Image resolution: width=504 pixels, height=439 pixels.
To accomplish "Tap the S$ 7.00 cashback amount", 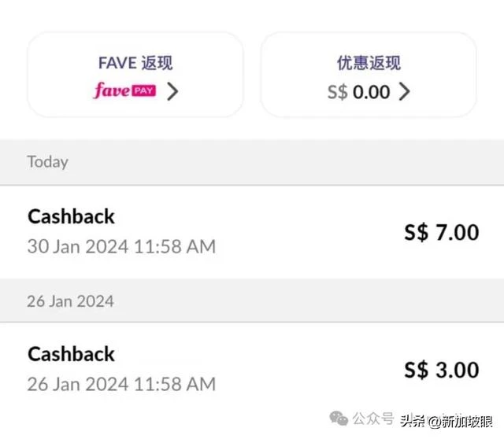I will coord(442,232).
